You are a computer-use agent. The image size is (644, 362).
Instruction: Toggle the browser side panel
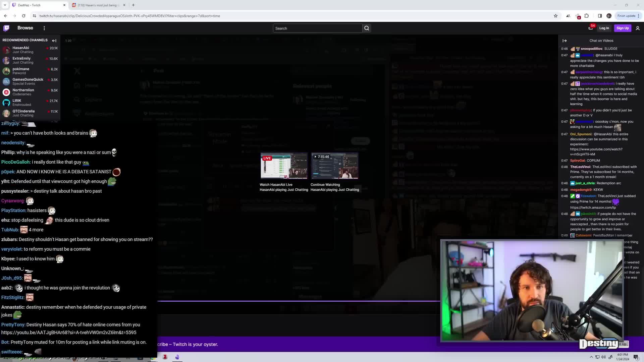(600, 16)
